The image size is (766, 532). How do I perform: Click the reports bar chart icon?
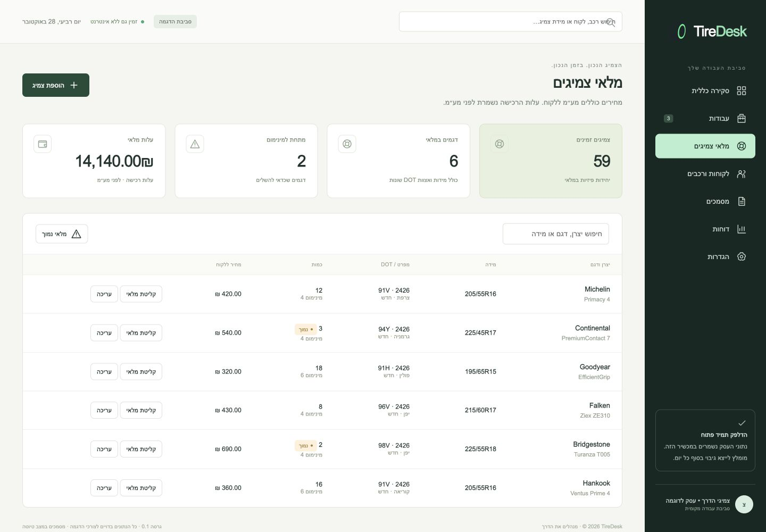coord(742,229)
